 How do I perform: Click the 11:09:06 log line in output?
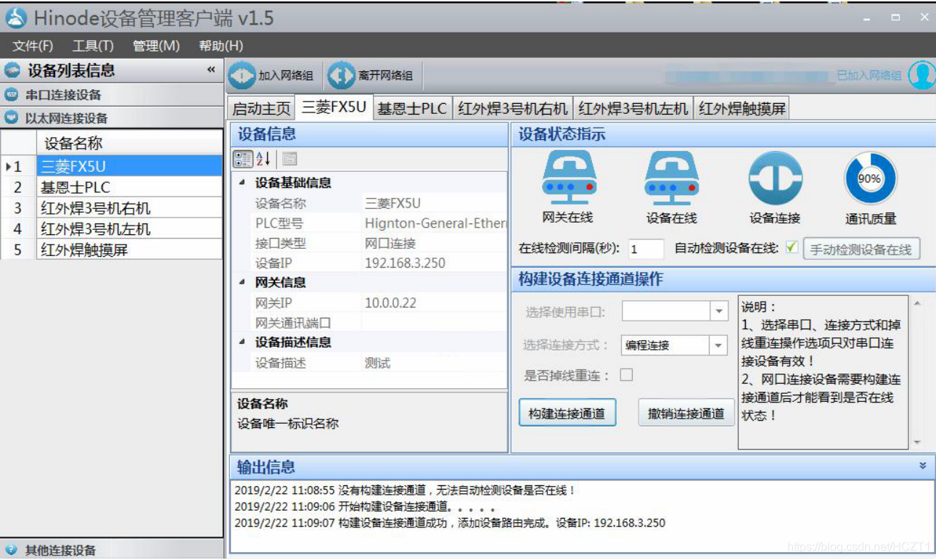(365, 506)
